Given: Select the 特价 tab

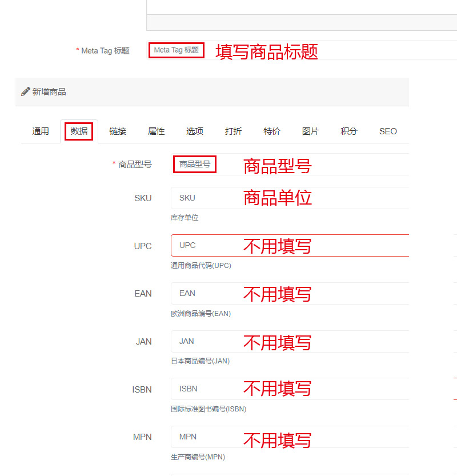Looking at the screenshot, I should pos(272,131).
